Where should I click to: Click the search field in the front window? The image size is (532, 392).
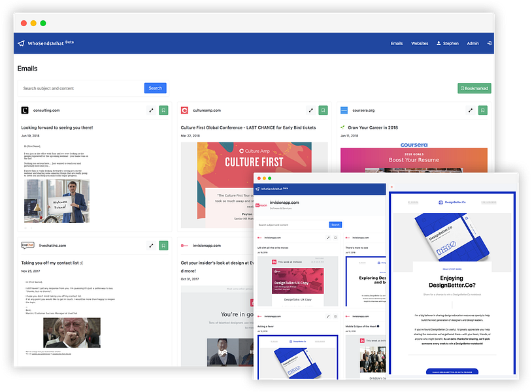click(x=292, y=225)
